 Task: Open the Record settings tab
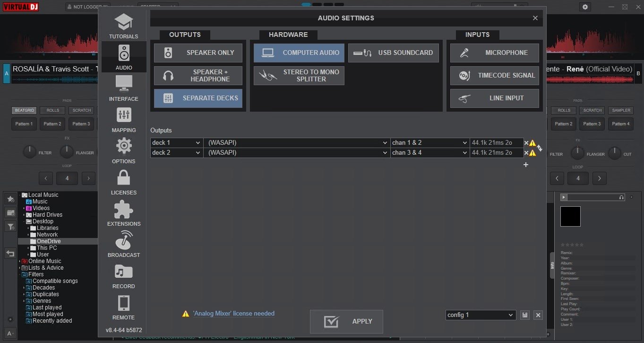pos(124,276)
